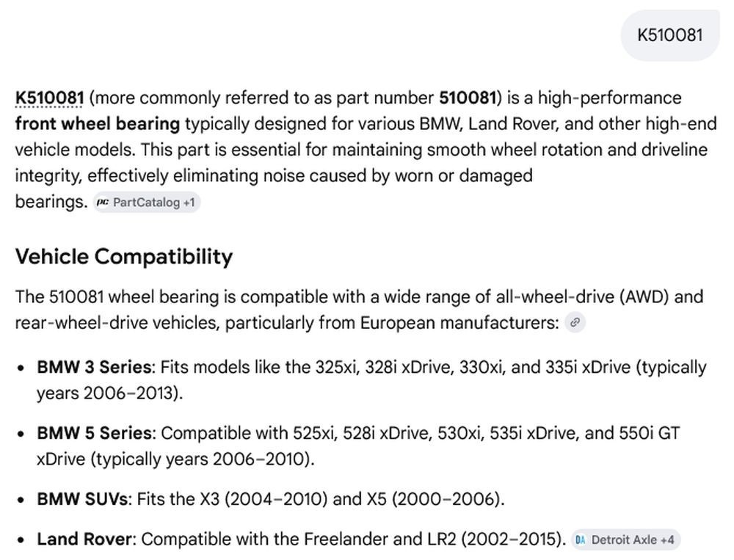Click the bold front wheel bearing text
The width and height of the screenshot is (734, 560).
pos(98,124)
